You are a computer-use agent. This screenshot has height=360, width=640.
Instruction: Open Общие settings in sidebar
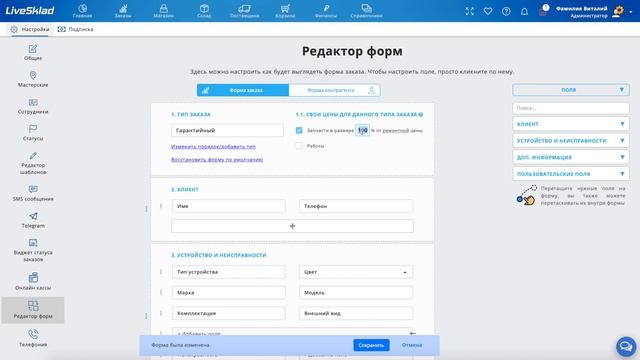point(33,52)
